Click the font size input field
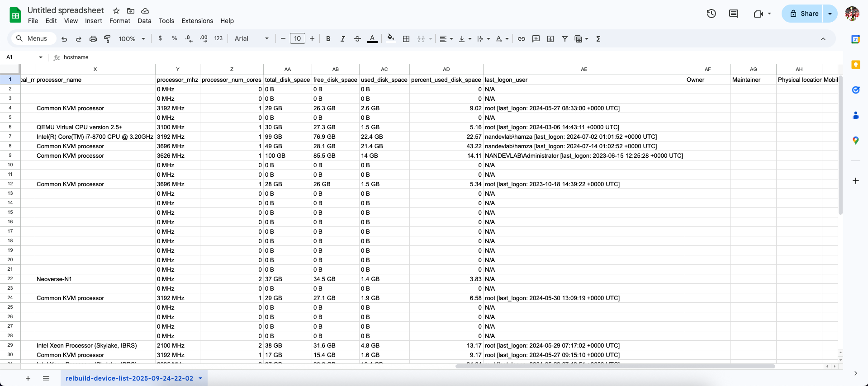The image size is (868, 386). pyautogui.click(x=297, y=39)
